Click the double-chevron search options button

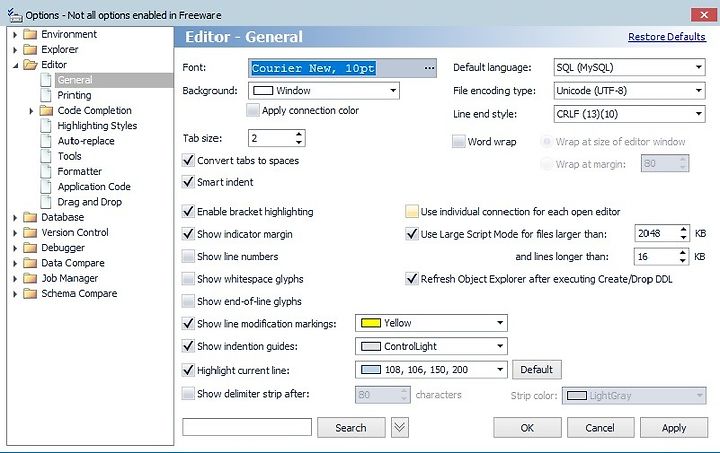[399, 428]
